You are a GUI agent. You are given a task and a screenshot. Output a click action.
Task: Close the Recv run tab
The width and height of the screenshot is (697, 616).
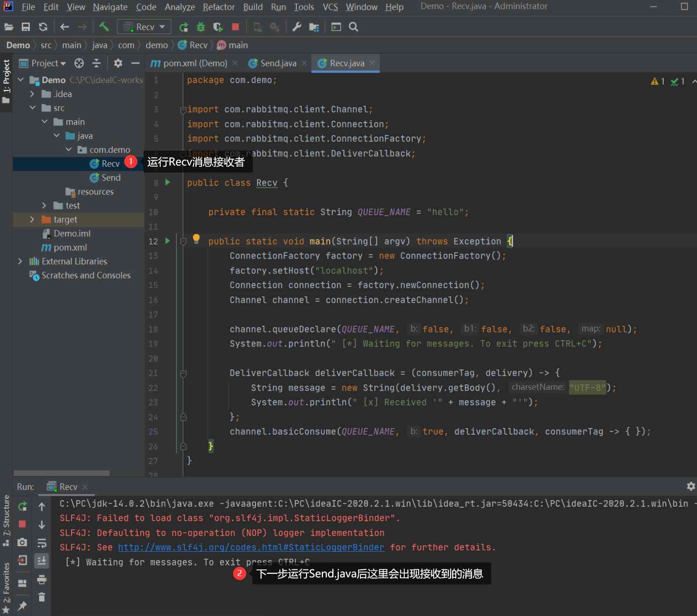(x=85, y=487)
